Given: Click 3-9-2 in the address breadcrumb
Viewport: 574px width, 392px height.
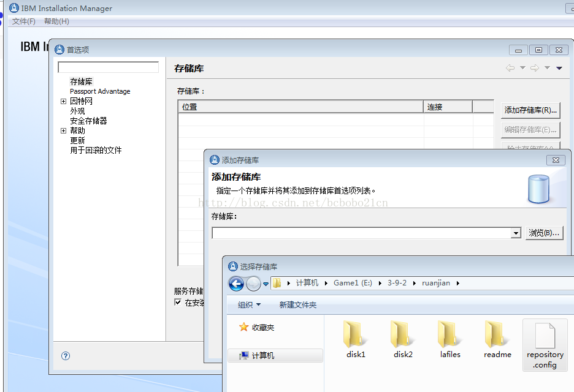Looking at the screenshot, I should [x=397, y=282].
